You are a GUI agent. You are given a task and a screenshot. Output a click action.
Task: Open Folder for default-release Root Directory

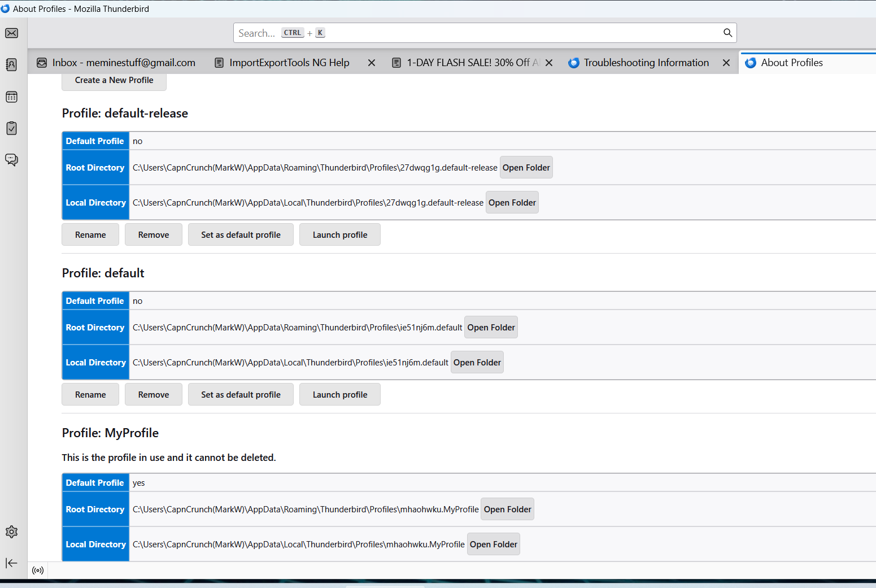(526, 168)
